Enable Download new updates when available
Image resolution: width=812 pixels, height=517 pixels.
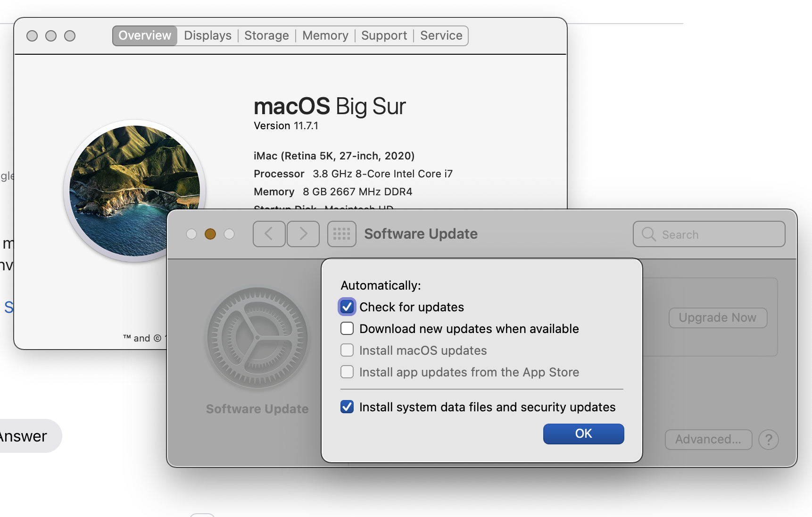coord(347,329)
